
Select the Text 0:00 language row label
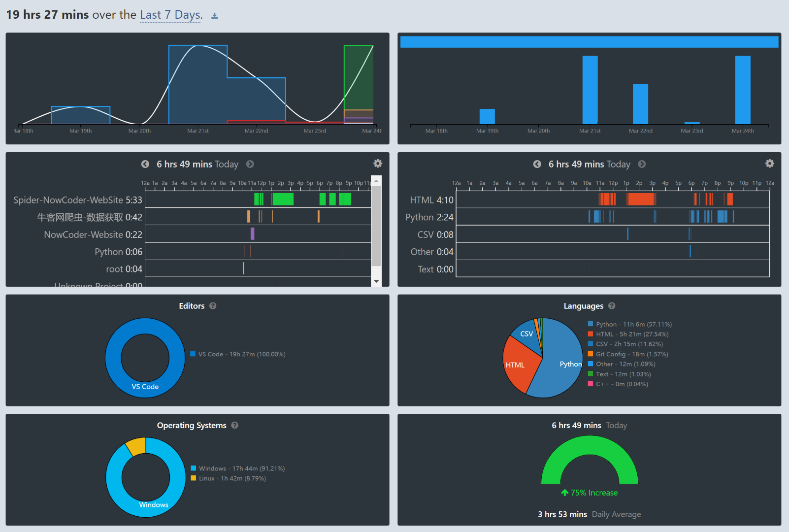point(435,269)
